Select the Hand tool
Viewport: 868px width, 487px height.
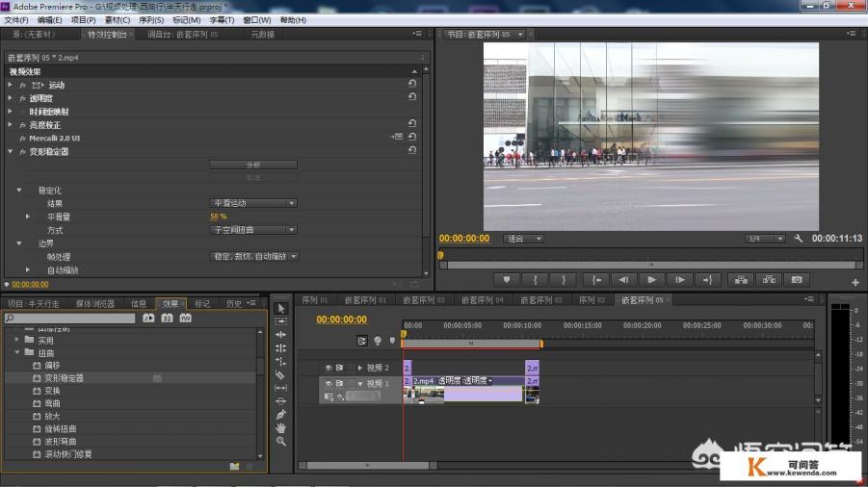pos(280,427)
